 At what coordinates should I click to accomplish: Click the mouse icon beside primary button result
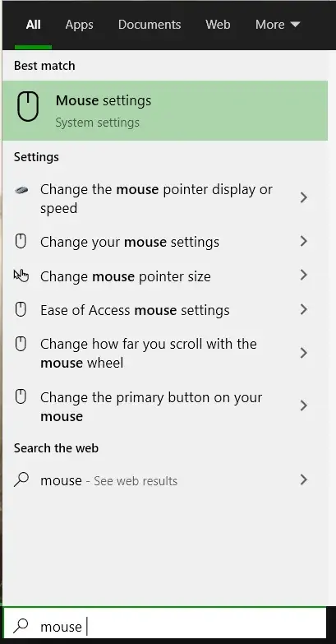tap(21, 397)
